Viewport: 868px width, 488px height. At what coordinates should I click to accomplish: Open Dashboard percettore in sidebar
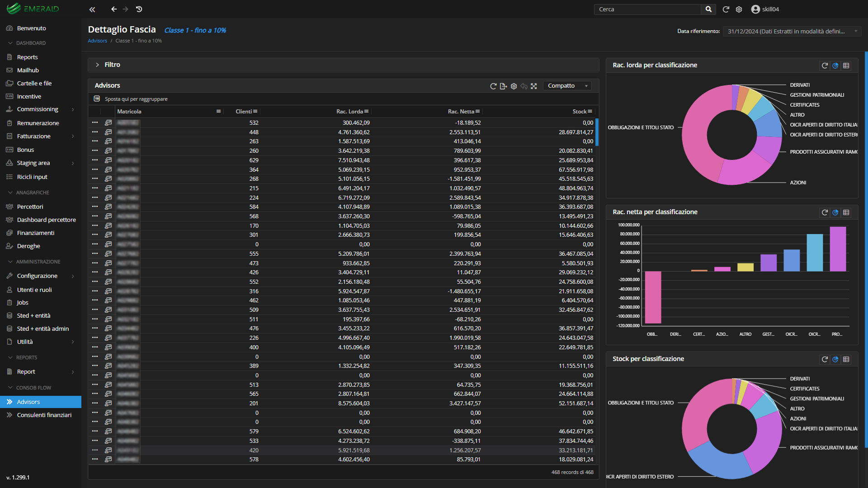coord(41,220)
